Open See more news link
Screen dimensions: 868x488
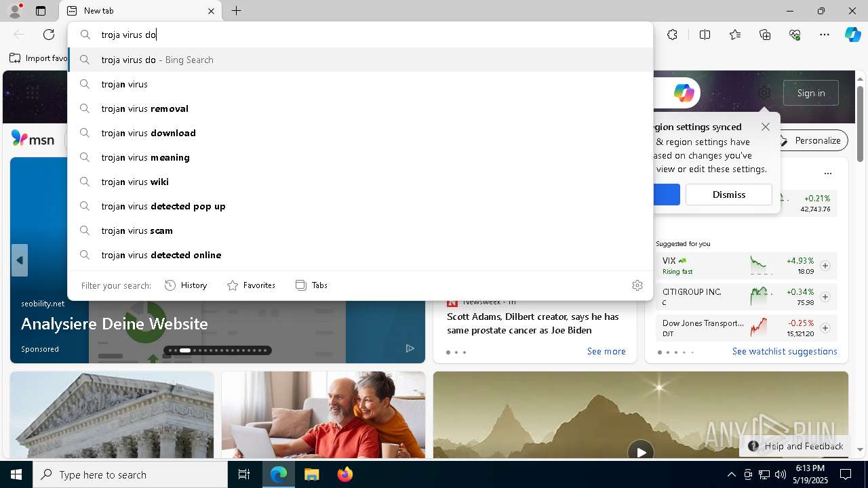(606, 351)
